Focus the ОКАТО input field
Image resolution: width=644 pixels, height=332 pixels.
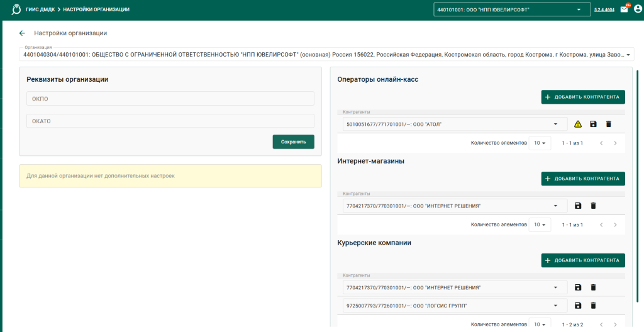coord(170,121)
